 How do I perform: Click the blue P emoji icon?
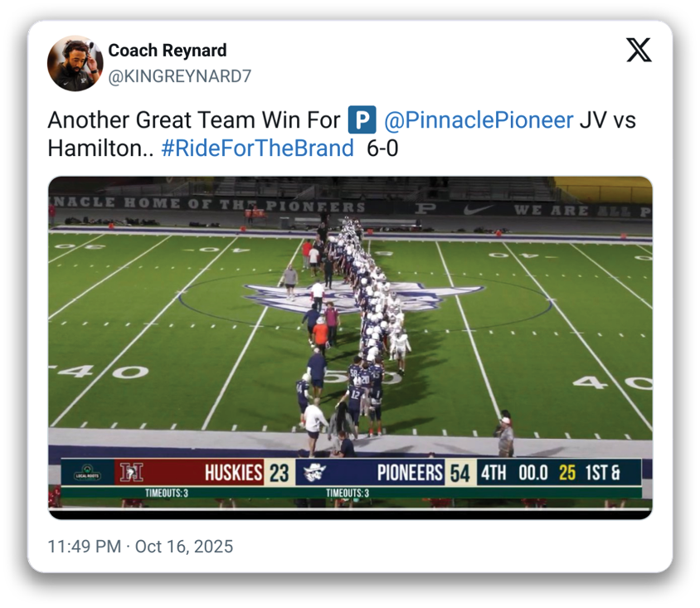(362, 119)
